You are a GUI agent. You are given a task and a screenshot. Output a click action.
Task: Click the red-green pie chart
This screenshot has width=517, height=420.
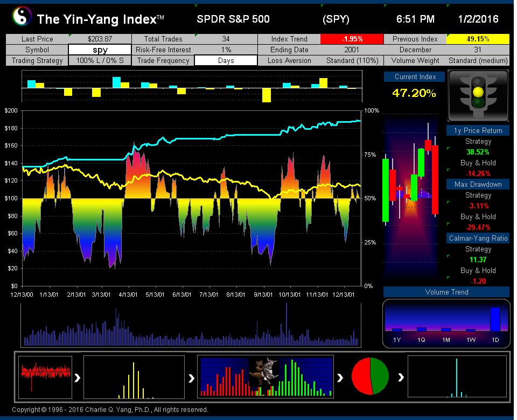(371, 376)
